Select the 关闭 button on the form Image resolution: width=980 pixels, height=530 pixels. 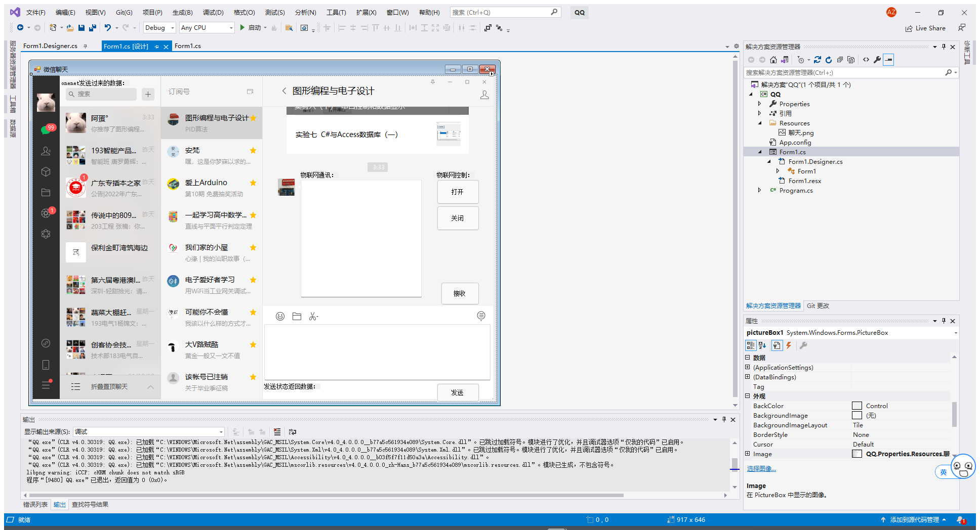click(x=458, y=218)
